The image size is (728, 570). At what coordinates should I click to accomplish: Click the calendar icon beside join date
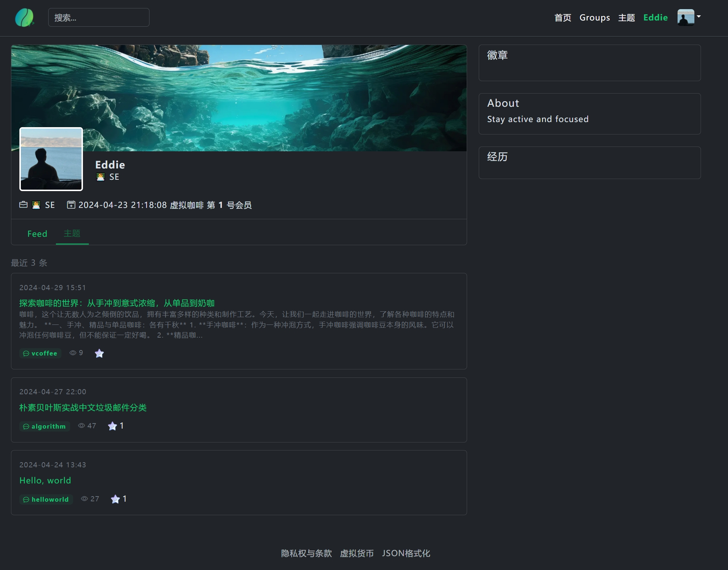tap(71, 205)
